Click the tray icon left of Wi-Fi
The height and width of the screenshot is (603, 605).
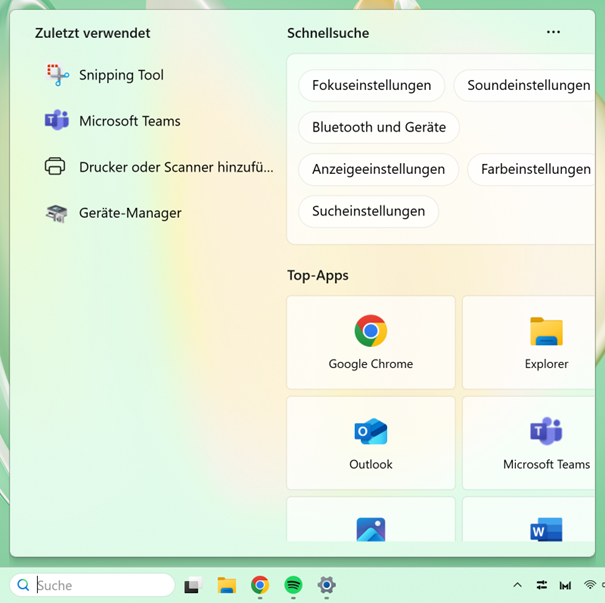(x=565, y=586)
